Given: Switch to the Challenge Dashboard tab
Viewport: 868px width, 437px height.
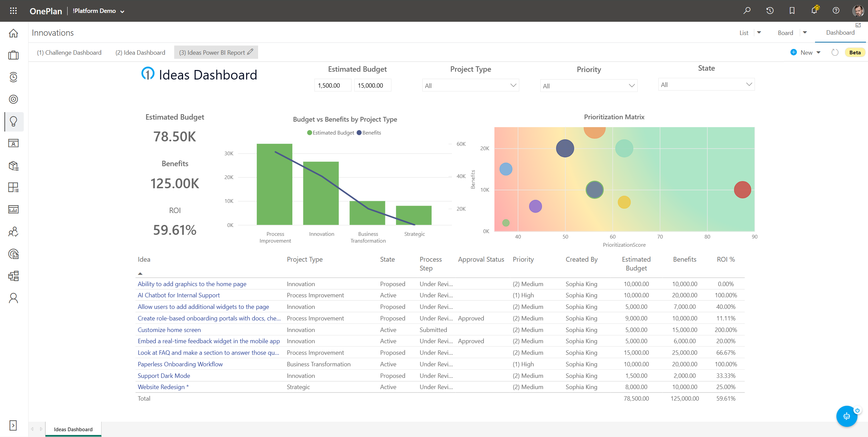Looking at the screenshot, I should click(x=69, y=52).
